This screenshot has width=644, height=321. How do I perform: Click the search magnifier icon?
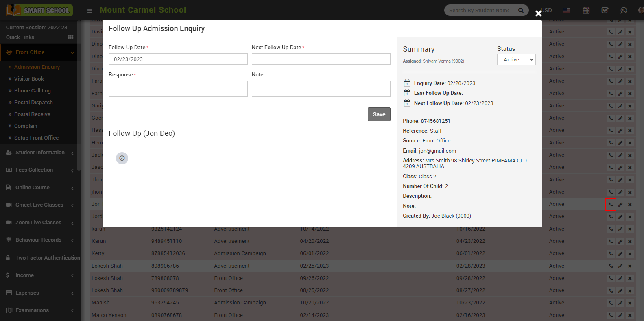[521, 10]
